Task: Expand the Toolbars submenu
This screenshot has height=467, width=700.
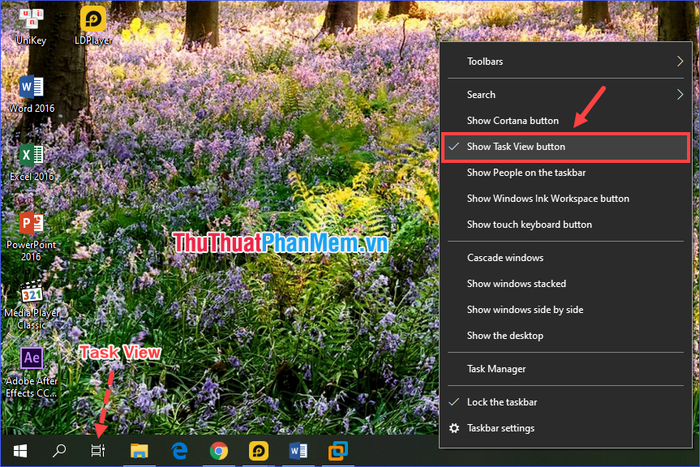Action: click(566, 62)
